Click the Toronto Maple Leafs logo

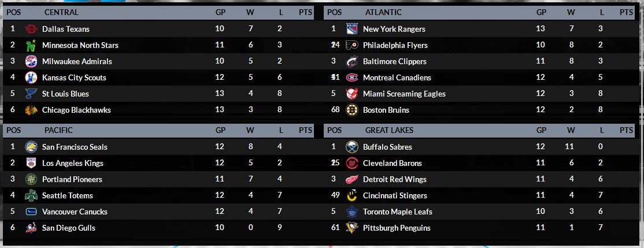[x=352, y=212]
